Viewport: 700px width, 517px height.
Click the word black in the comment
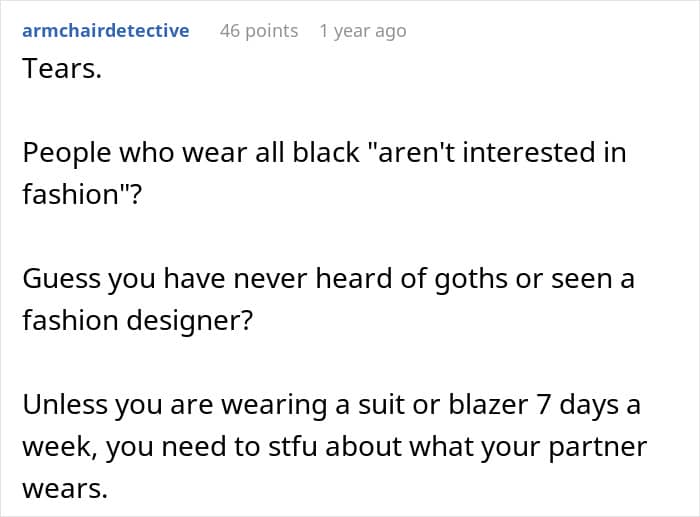(326, 152)
